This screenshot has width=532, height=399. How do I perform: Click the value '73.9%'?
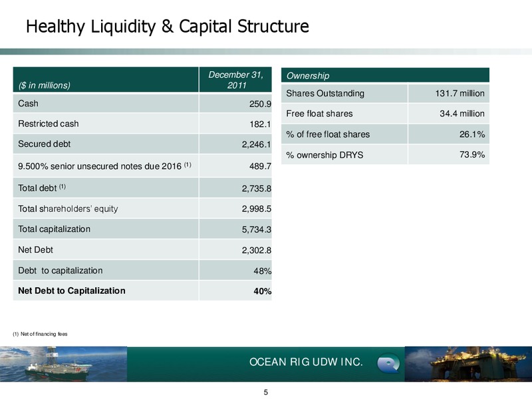point(472,155)
